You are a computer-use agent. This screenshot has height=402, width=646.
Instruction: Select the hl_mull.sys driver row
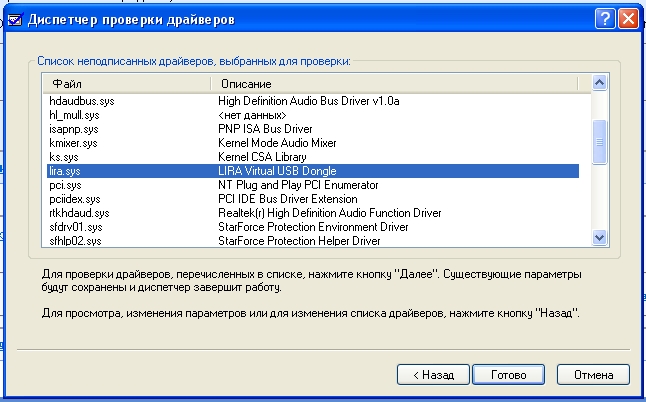[x=74, y=115]
